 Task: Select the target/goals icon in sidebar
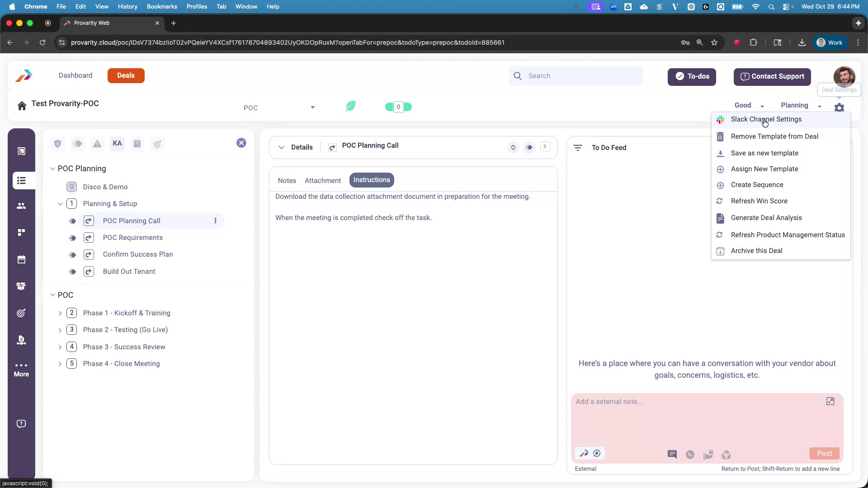tap(21, 313)
